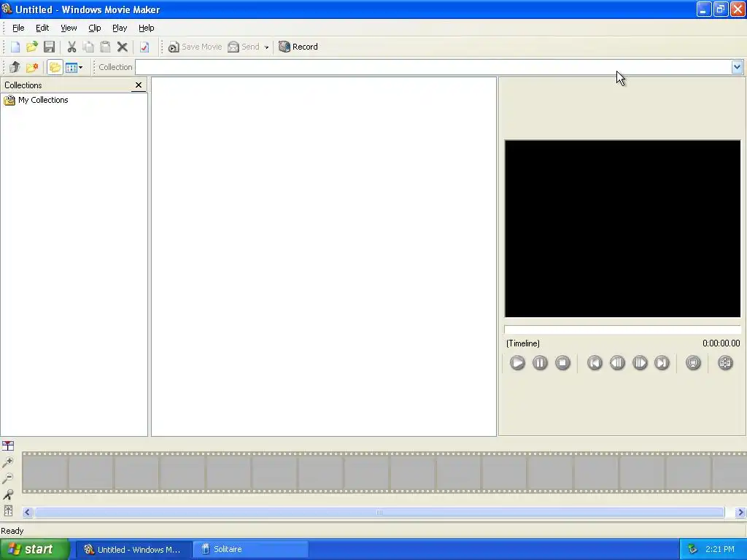Open the Properties icon in toolbar
Screen dimensions: 747x560
point(144,47)
